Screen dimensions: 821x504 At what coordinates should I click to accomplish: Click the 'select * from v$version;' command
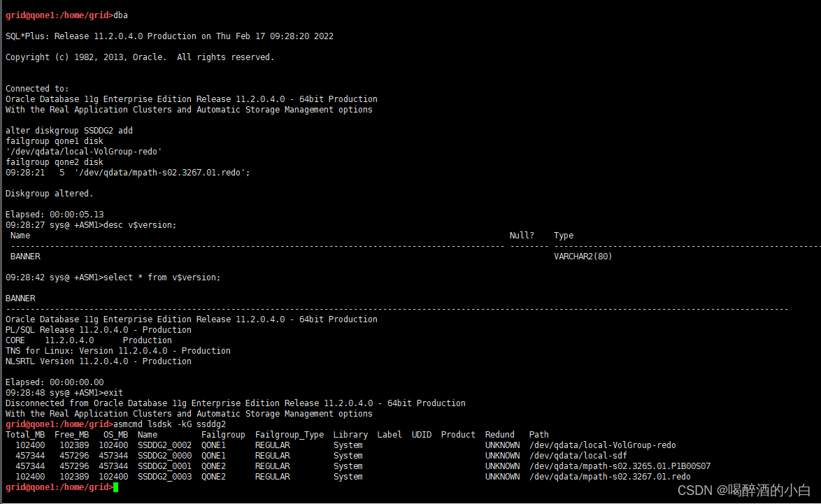pos(162,277)
